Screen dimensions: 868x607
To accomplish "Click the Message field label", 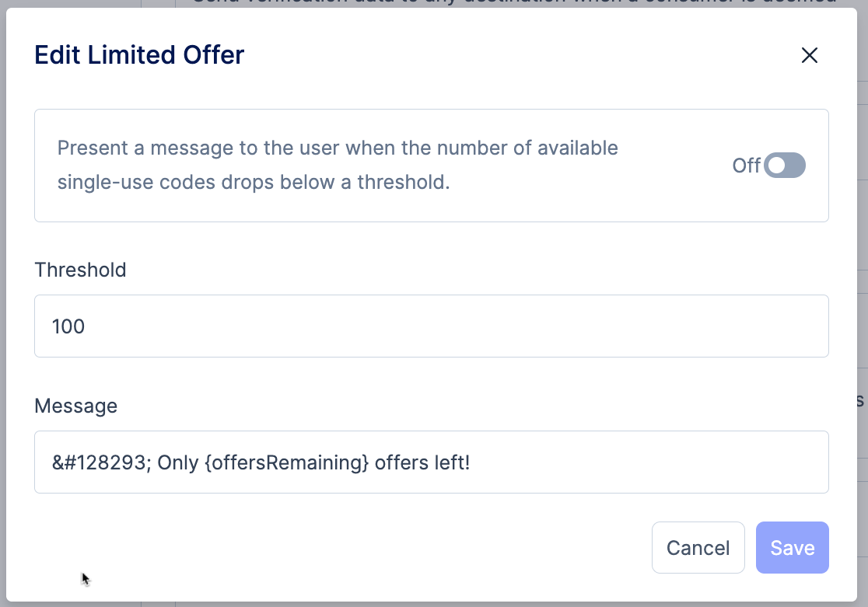I will 75,406.
